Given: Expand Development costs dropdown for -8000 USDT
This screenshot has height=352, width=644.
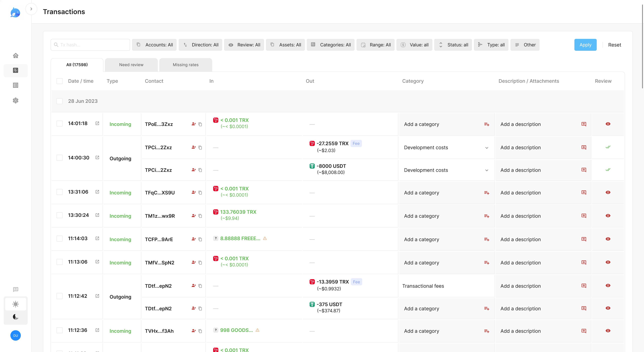Looking at the screenshot, I should coord(487,170).
